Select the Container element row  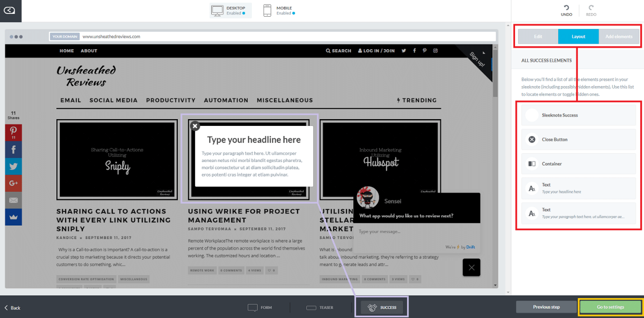click(x=579, y=164)
